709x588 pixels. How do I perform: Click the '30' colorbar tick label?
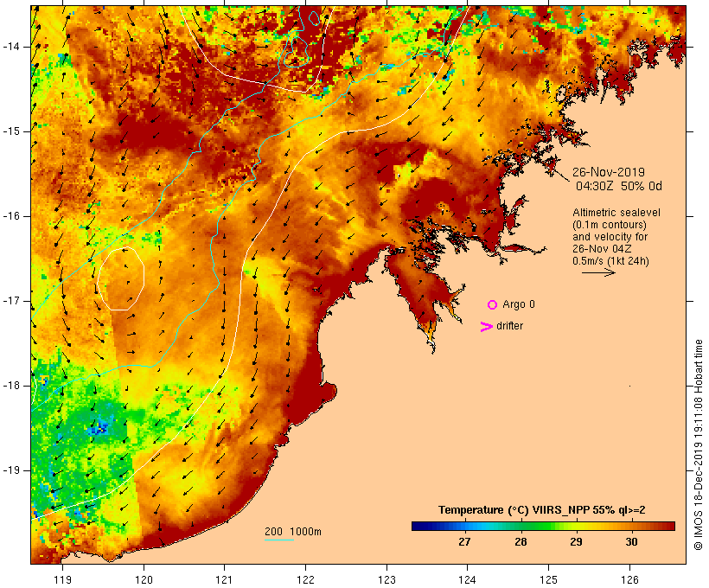pyautogui.click(x=632, y=541)
